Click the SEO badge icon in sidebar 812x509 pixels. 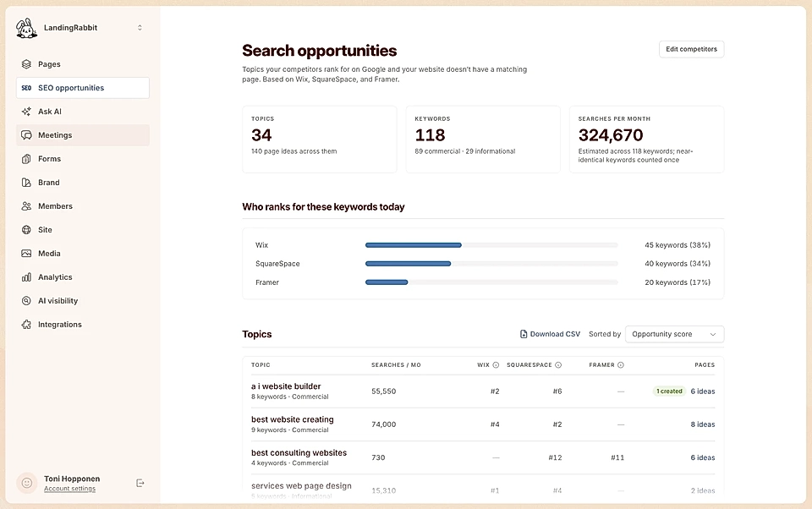(x=26, y=88)
